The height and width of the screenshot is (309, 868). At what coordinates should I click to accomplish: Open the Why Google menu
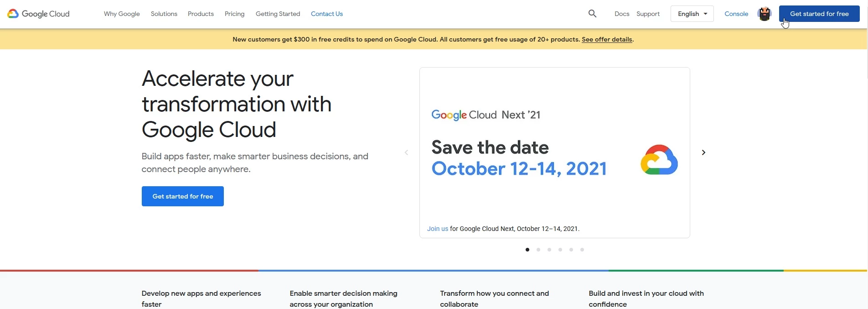(122, 14)
